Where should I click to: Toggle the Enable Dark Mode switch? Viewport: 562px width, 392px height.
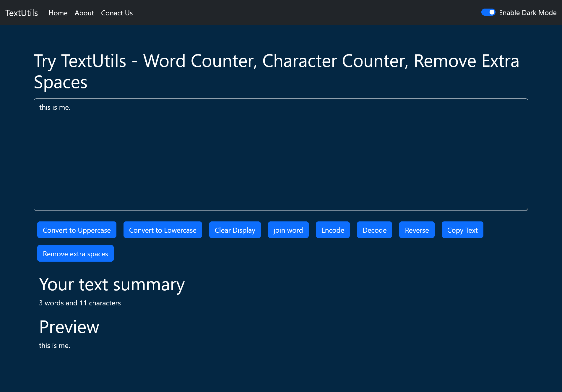coord(488,12)
